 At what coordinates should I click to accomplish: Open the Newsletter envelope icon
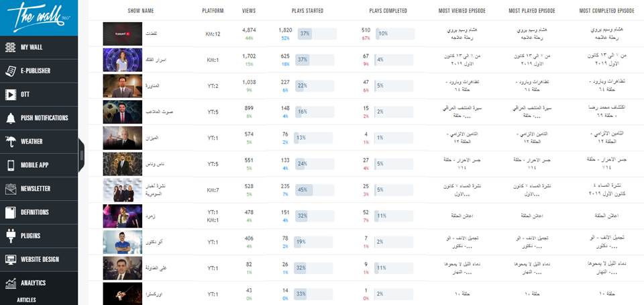click(x=10, y=189)
